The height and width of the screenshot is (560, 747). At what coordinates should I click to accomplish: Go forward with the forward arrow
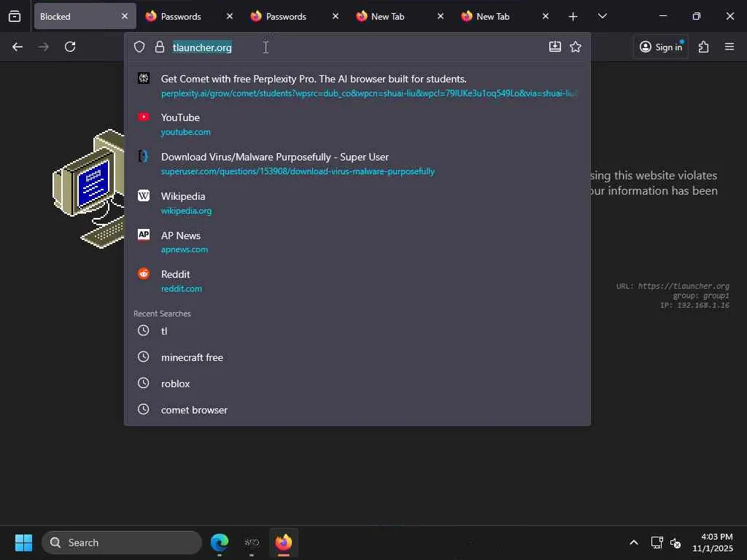click(44, 47)
